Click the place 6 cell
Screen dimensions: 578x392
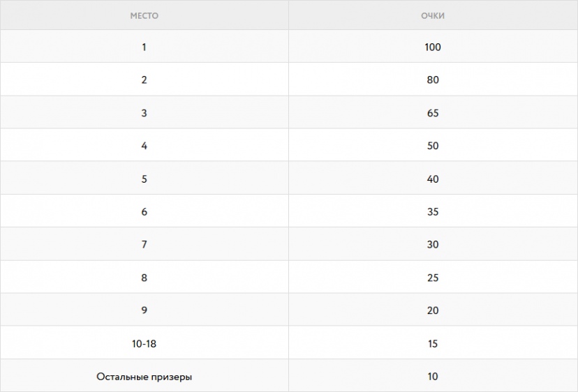point(144,211)
